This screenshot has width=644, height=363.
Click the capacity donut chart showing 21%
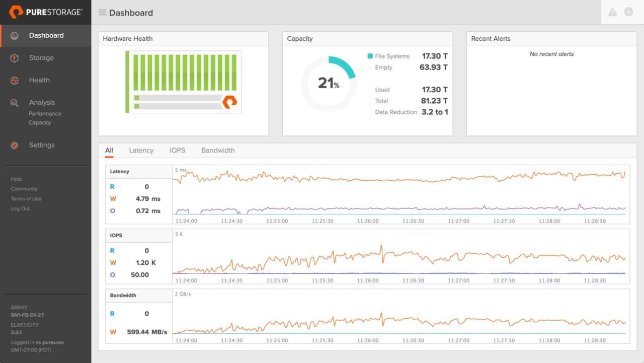[329, 83]
